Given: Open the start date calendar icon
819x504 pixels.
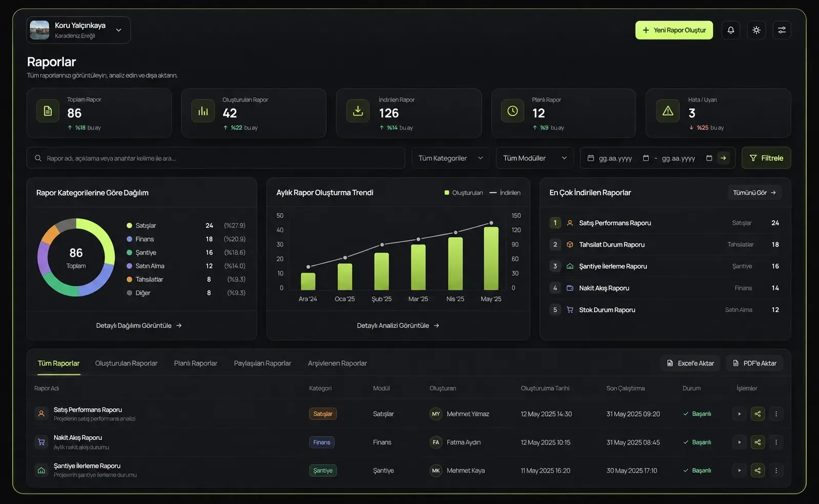Looking at the screenshot, I should coord(646,158).
